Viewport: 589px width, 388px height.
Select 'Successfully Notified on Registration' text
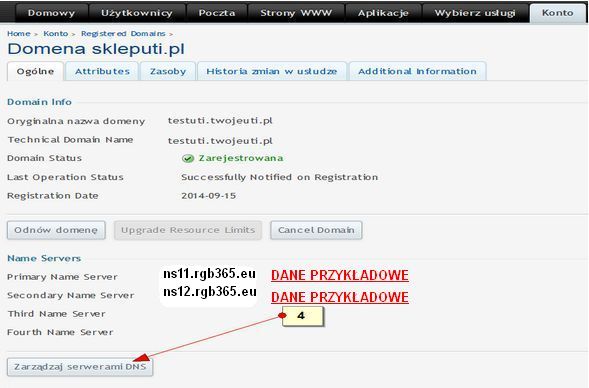click(x=279, y=177)
